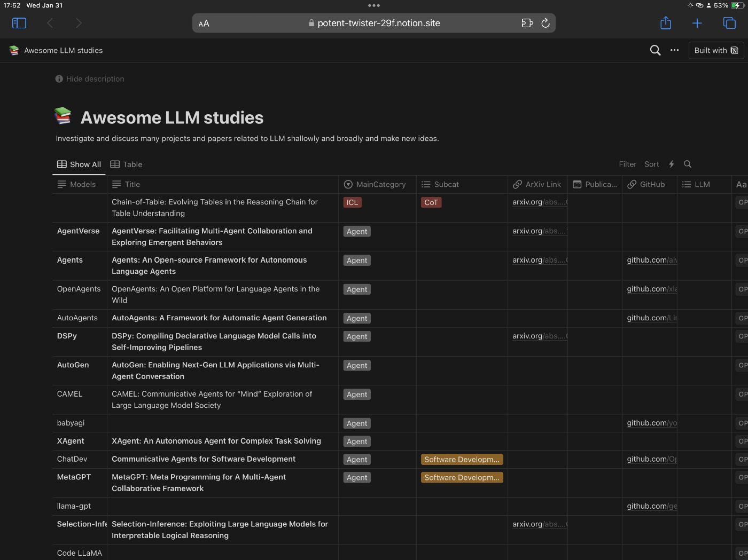
Task: Click the red CoT subcat tag
Action: pyautogui.click(x=431, y=202)
